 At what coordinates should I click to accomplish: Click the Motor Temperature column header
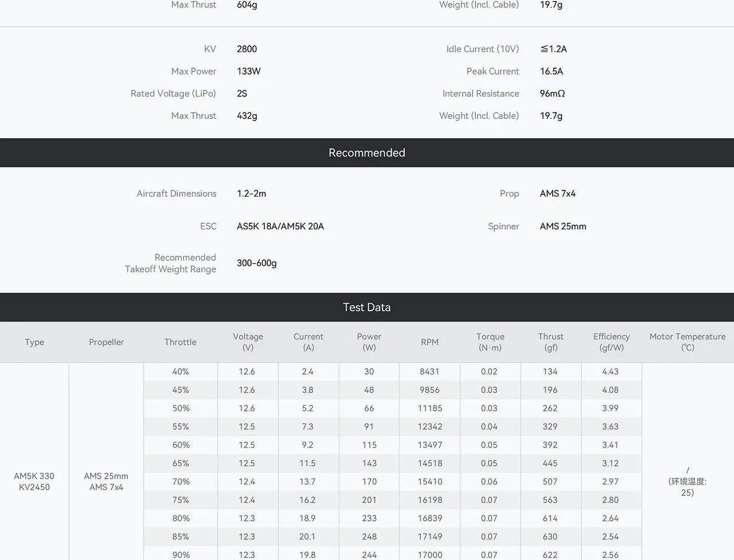(x=688, y=342)
